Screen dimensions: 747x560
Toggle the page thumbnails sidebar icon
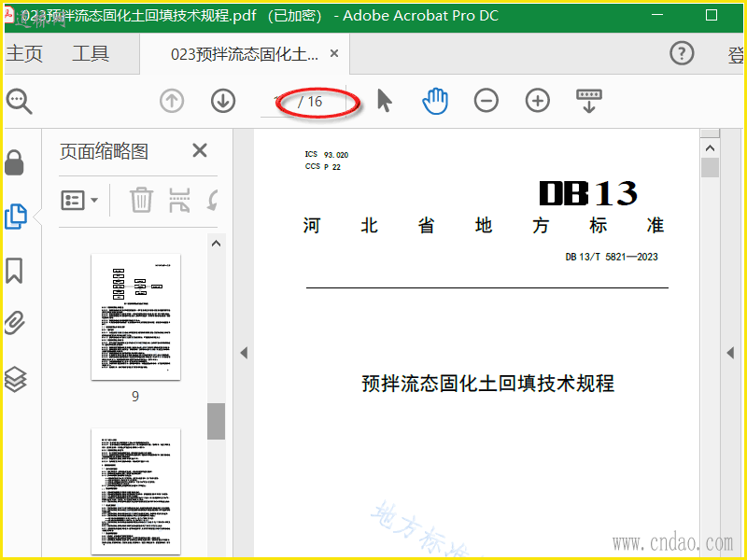(15, 217)
